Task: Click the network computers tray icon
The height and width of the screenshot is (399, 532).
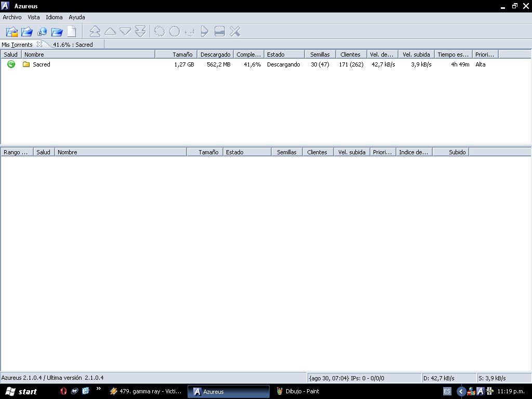Action: pos(471,392)
